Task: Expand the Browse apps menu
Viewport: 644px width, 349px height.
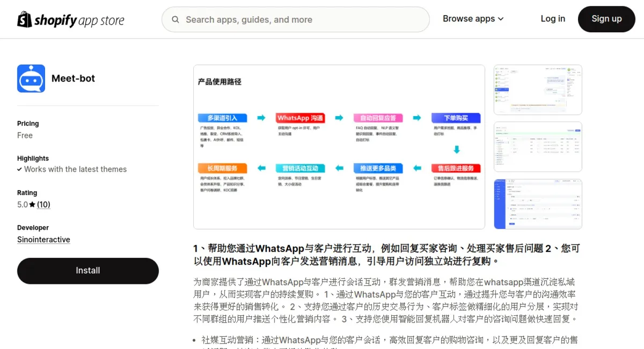Action: [473, 19]
